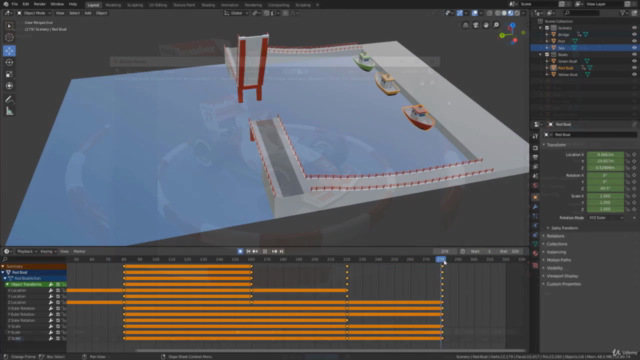Switch to the Animation workspace tab

click(x=229, y=5)
